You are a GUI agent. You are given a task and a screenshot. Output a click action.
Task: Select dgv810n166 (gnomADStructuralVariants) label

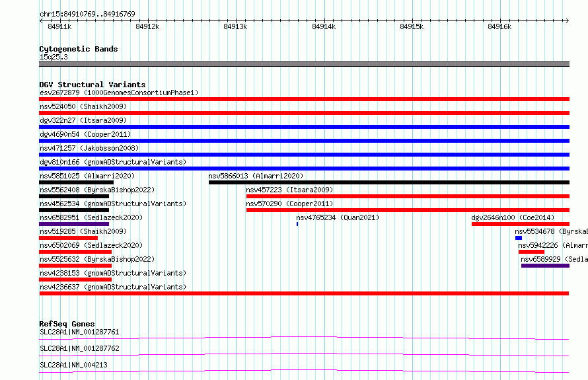tap(113, 162)
